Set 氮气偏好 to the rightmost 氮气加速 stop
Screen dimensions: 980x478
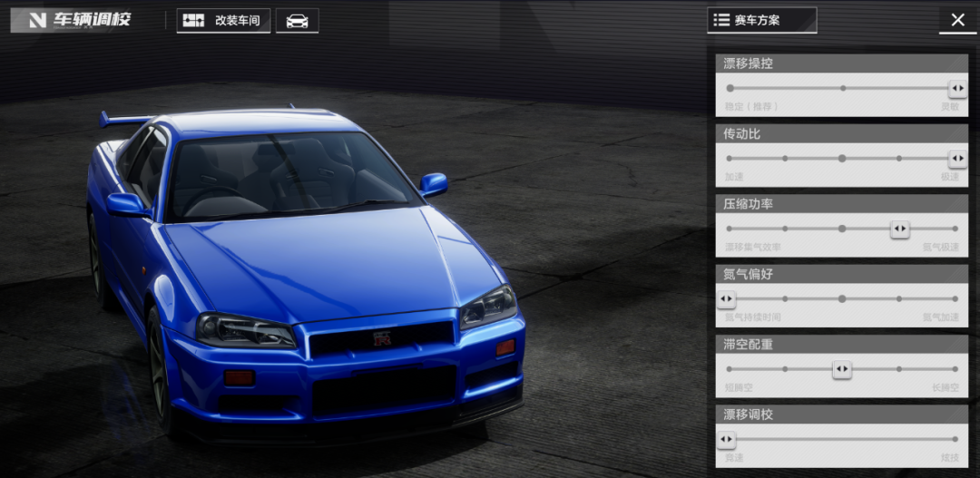[956, 298]
